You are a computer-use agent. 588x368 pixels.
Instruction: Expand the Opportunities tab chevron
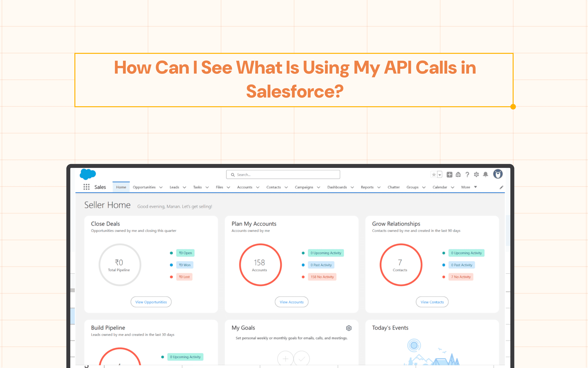point(161,187)
